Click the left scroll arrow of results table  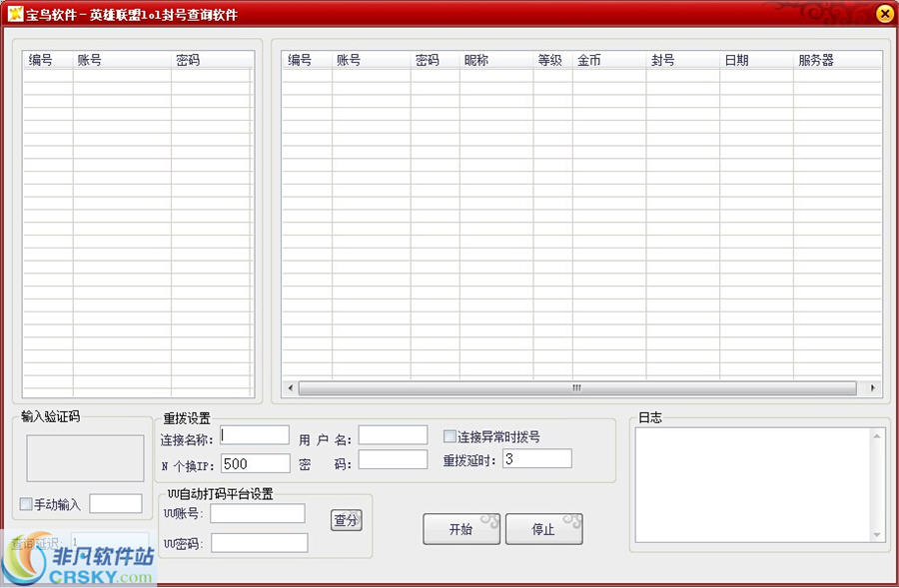(x=291, y=387)
